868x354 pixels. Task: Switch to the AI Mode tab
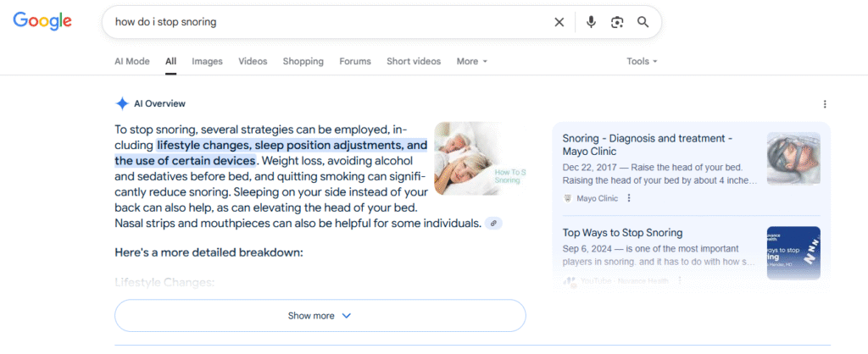(x=132, y=61)
